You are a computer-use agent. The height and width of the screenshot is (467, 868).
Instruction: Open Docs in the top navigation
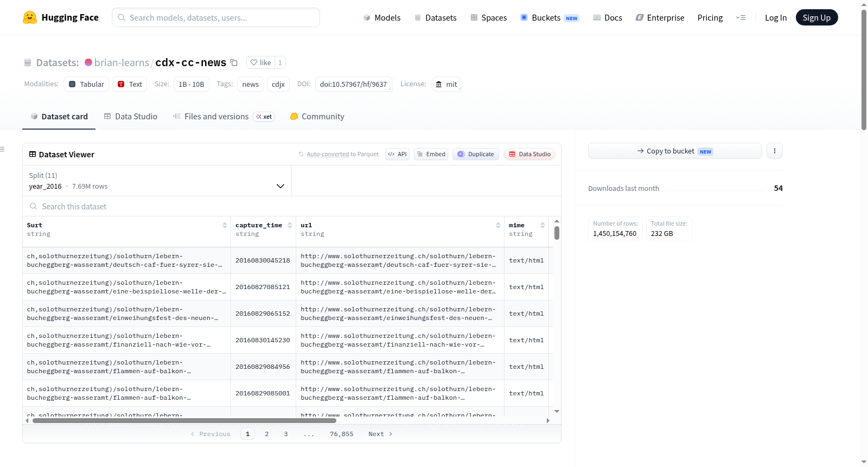click(x=607, y=17)
